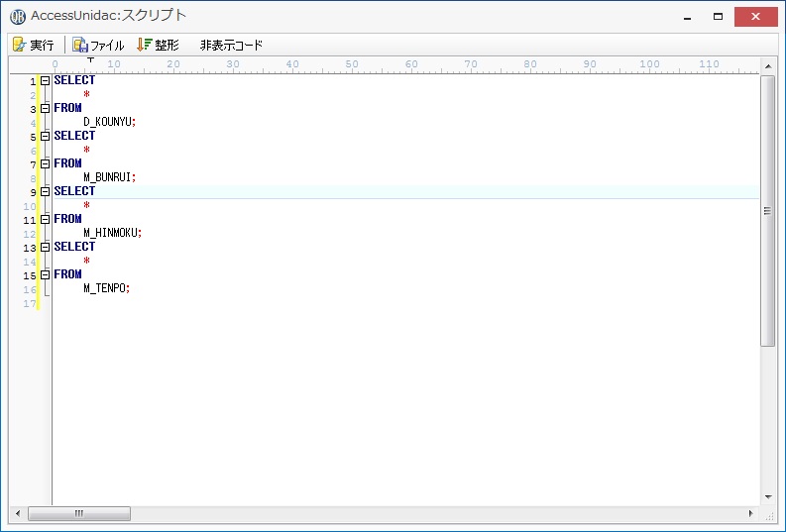
Task: Click ruler mark 50 above editor
Action: click(352, 64)
